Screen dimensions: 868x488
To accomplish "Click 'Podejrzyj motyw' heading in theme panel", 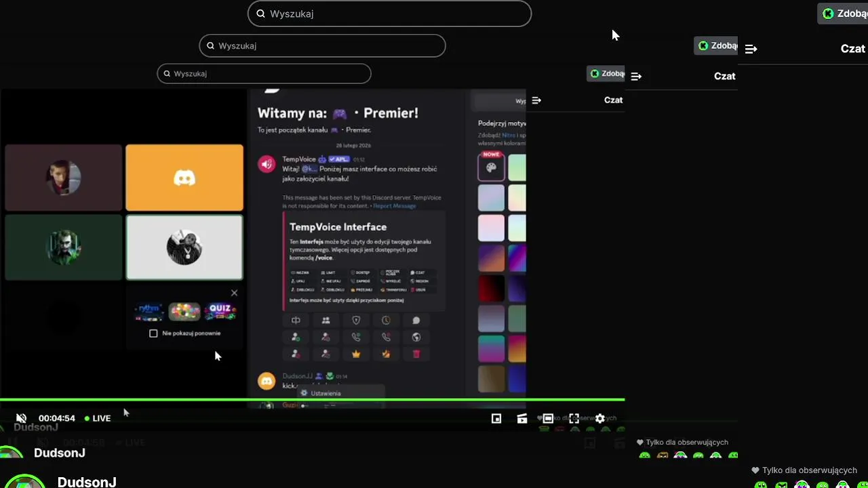I will tap(502, 123).
